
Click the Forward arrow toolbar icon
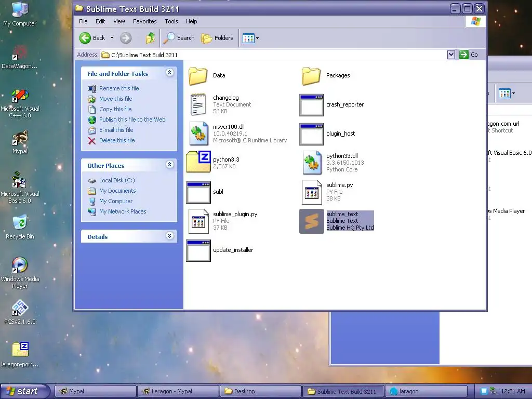point(126,38)
